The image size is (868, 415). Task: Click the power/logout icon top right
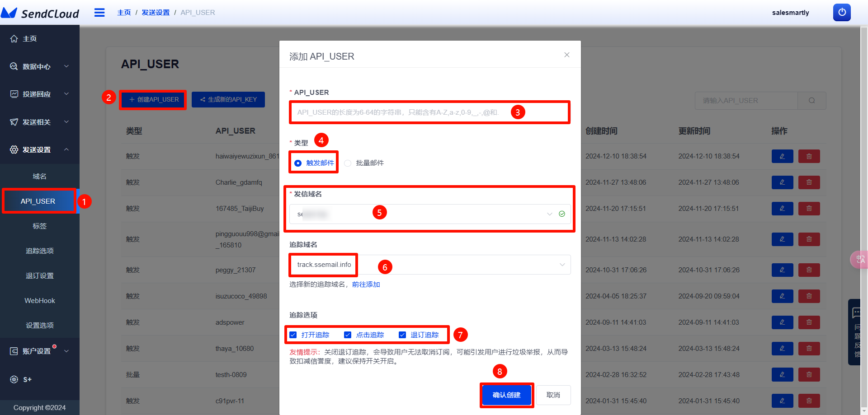(x=842, y=12)
